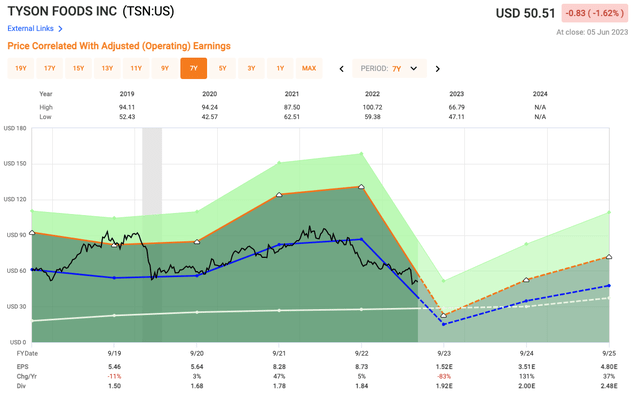Click the 9/25 estimate triangle marker
The image size is (640, 394).
[609, 257]
